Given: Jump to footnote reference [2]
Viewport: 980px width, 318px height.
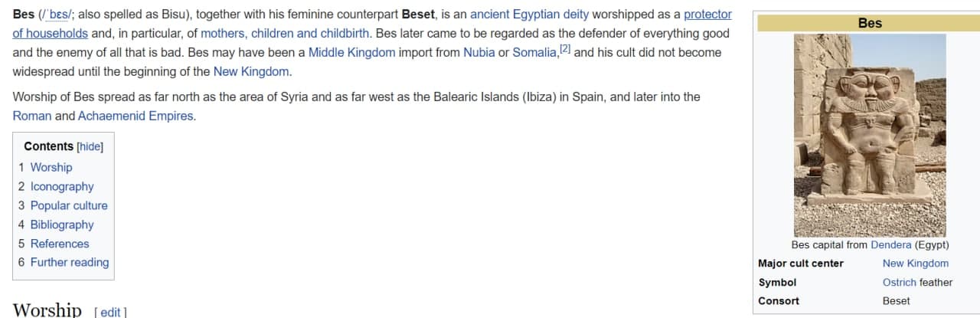Looking at the screenshot, I should (x=565, y=49).
